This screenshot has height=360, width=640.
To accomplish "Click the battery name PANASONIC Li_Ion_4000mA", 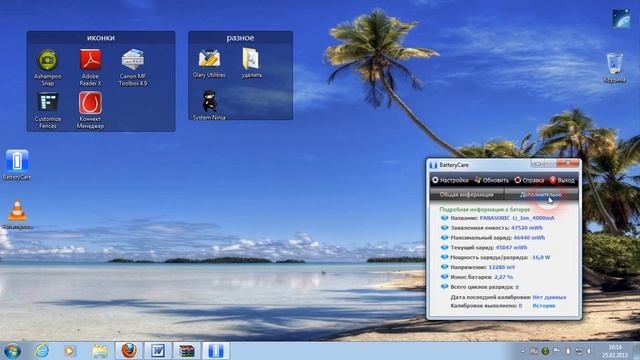I will (517, 218).
